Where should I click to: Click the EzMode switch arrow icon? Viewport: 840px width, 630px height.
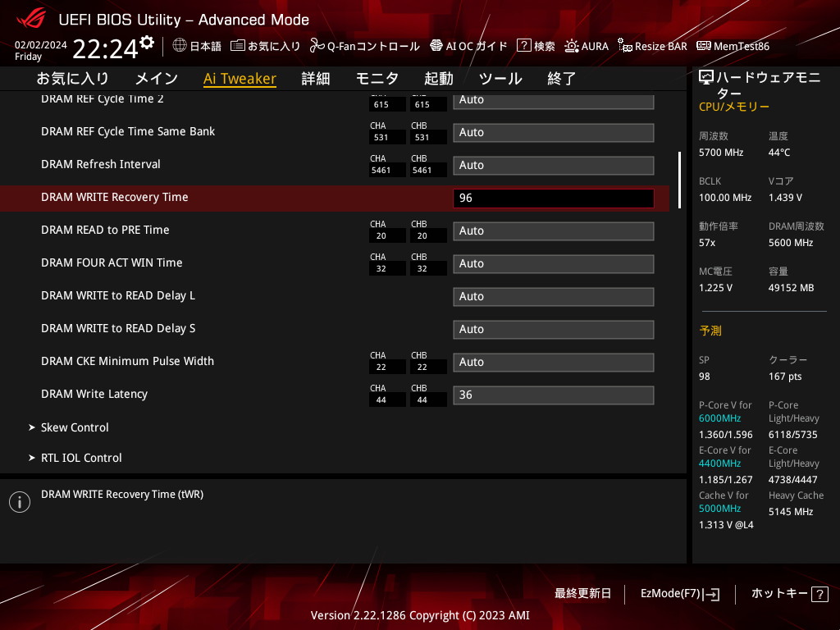(713, 594)
